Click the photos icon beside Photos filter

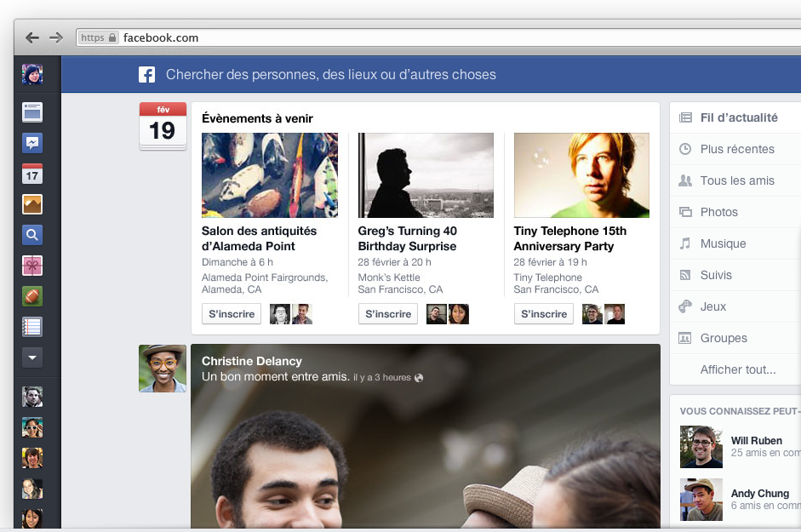coord(685,212)
